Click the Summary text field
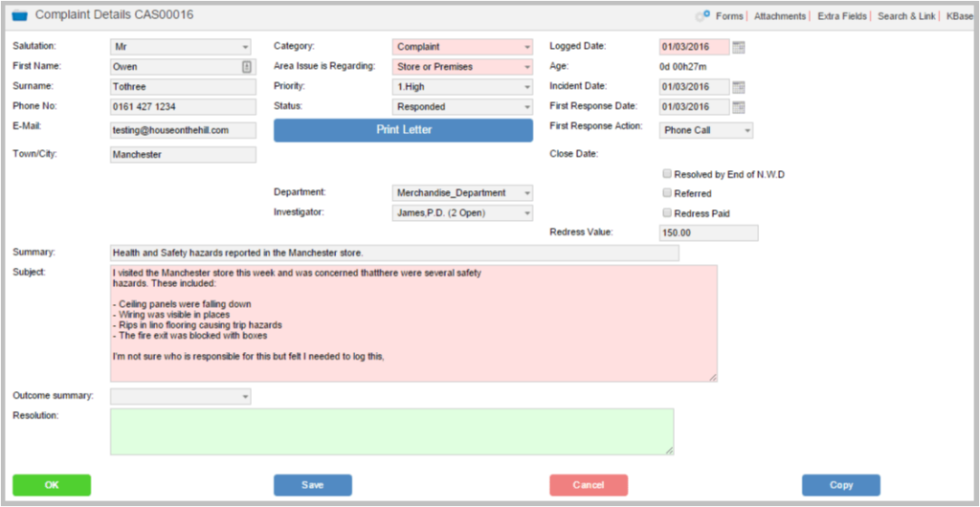 394,253
